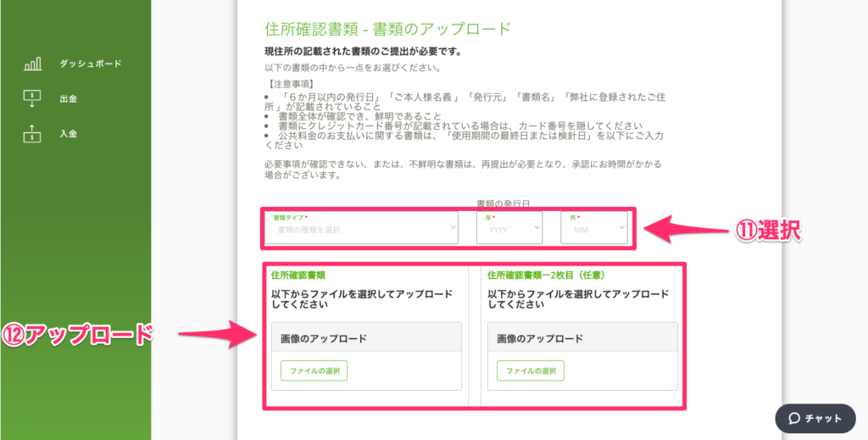This screenshot has width=868, height=440.
Task: Open the 月 MM month dropdown
Action: click(593, 228)
